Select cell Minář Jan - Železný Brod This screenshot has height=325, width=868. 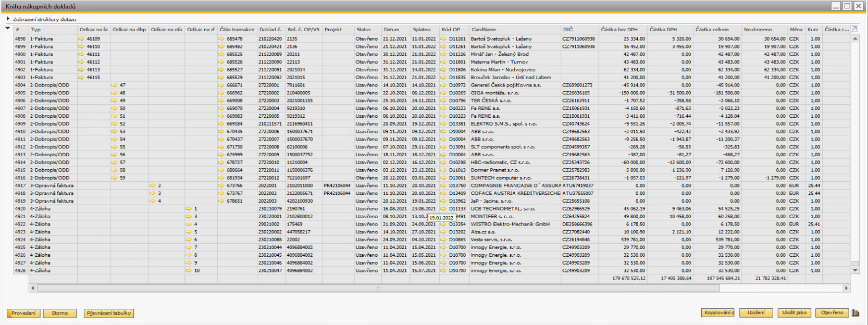(x=515, y=54)
